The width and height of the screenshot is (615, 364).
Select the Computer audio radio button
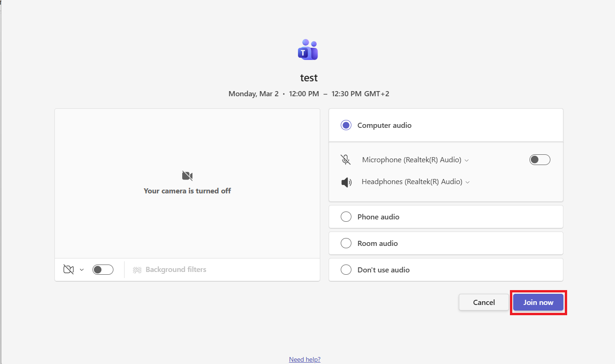pos(346,125)
